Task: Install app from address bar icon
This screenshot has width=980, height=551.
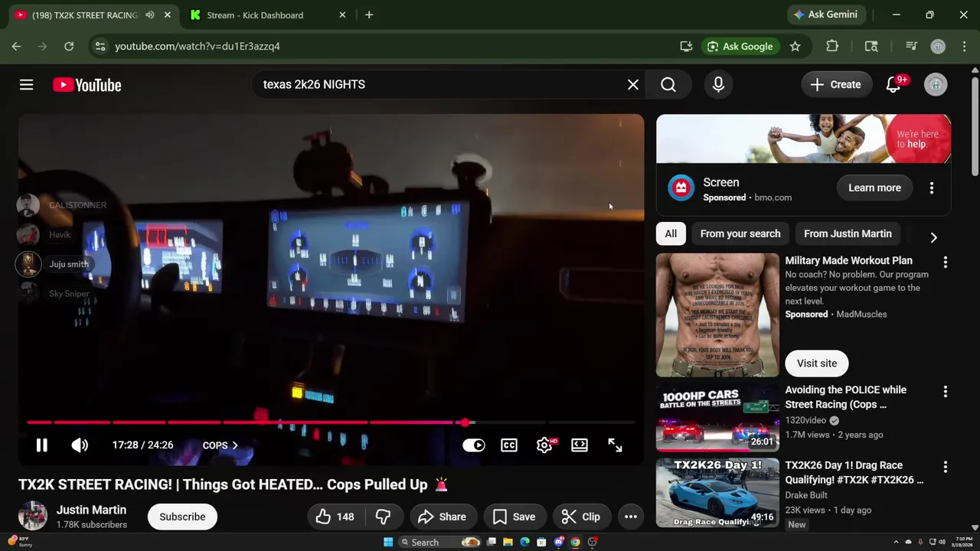Action: coord(687,47)
